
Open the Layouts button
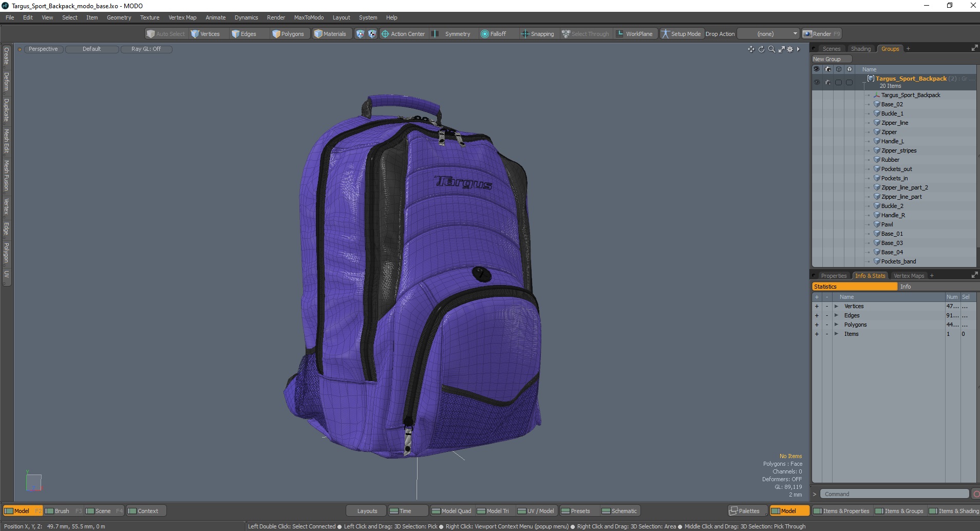click(x=367, y=511)
